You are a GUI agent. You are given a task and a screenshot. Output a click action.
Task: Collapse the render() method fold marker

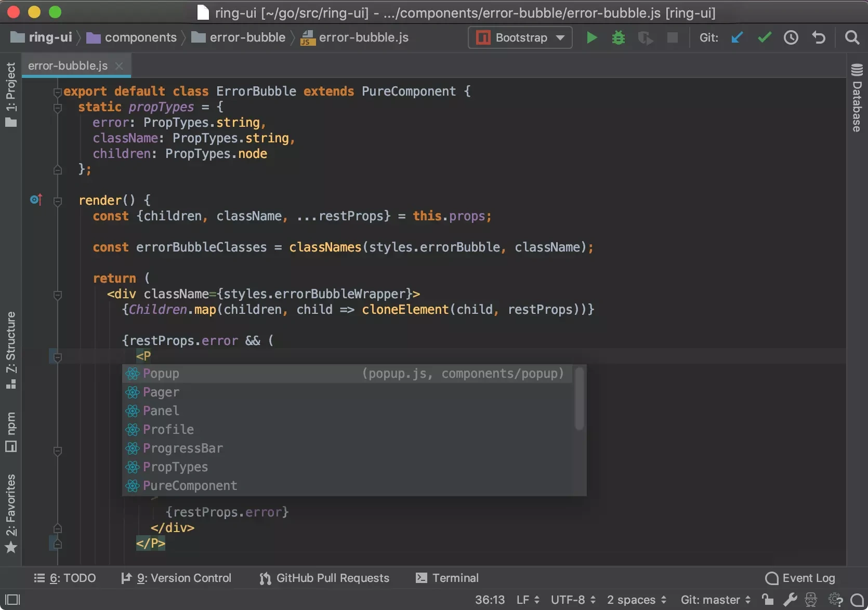click(x=58, y=201)
